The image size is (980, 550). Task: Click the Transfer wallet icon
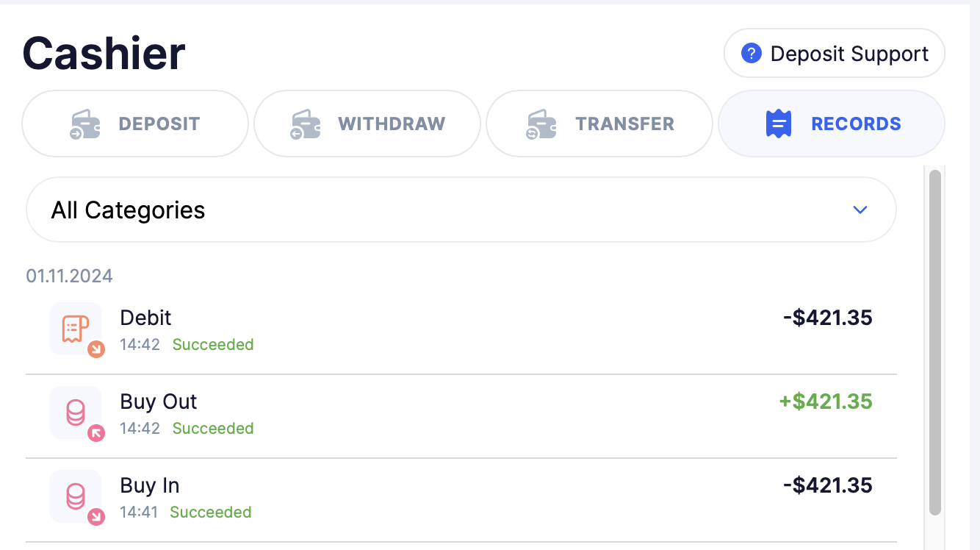click(x=541, y=124)
